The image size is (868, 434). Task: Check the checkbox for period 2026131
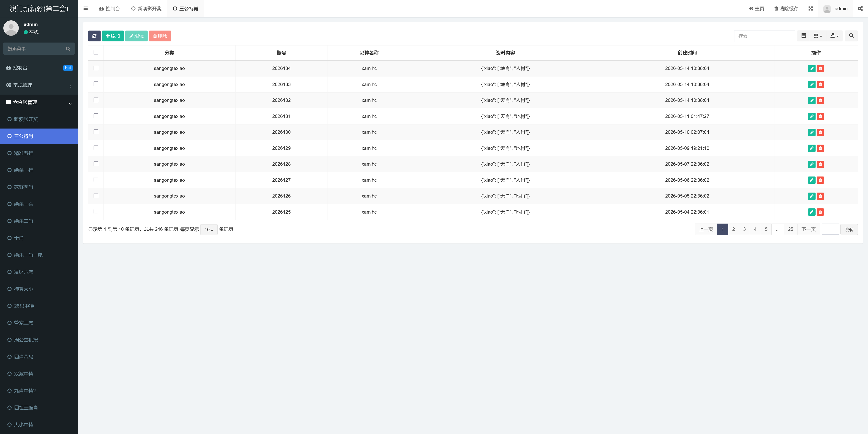[96, 116]
